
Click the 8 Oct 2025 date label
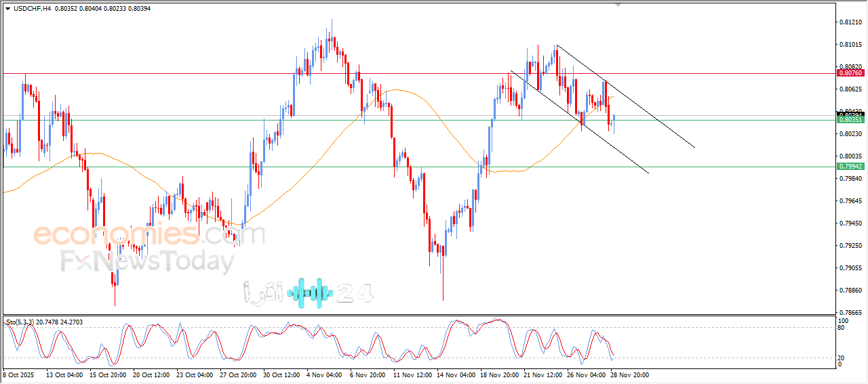coord(18,374)
